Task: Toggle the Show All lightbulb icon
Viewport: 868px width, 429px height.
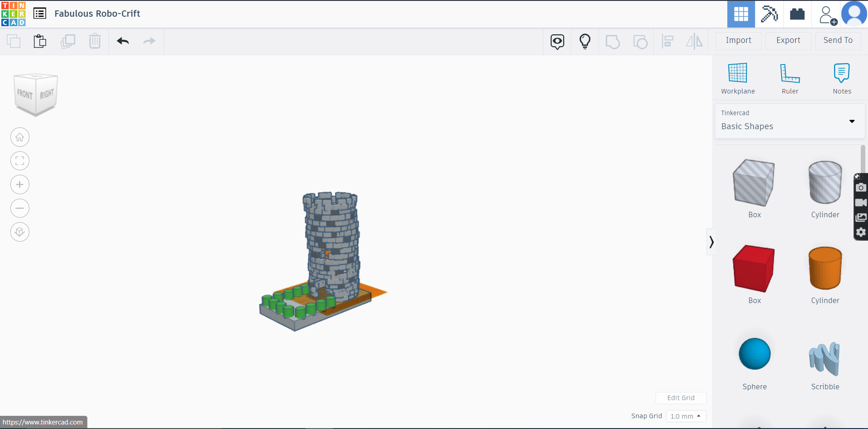Action: click(585, 41)
